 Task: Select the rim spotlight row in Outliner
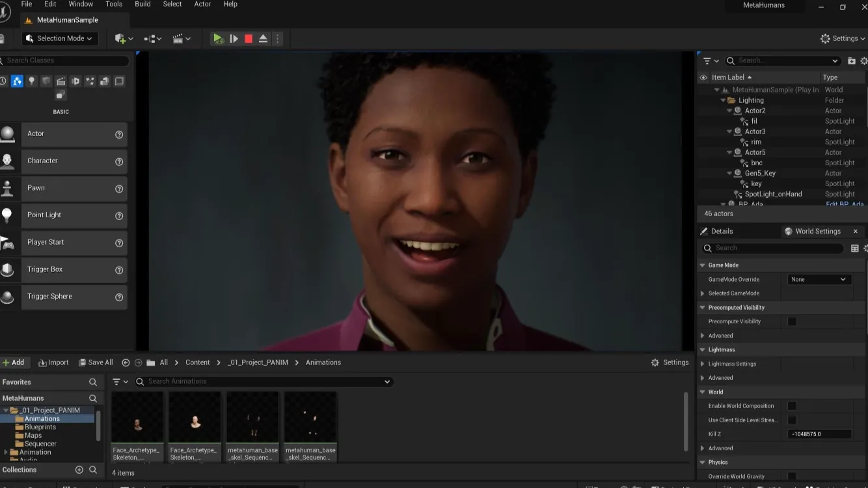(x=782, y=142)
